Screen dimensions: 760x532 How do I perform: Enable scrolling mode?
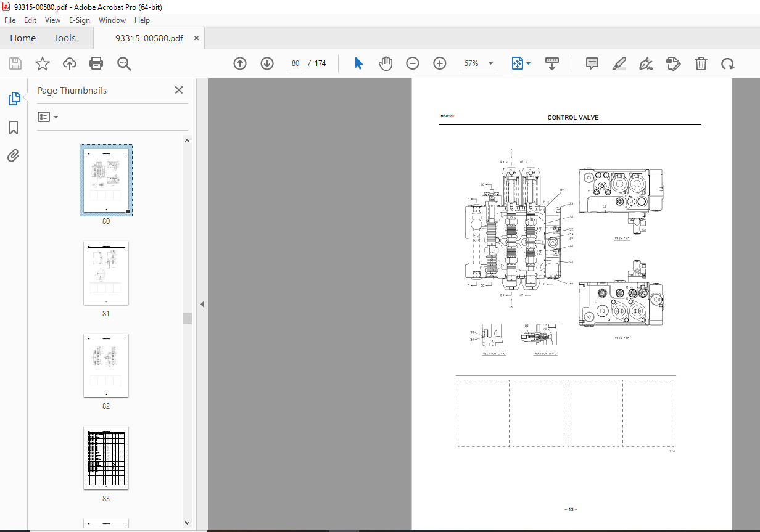click(x=552, y=63)
